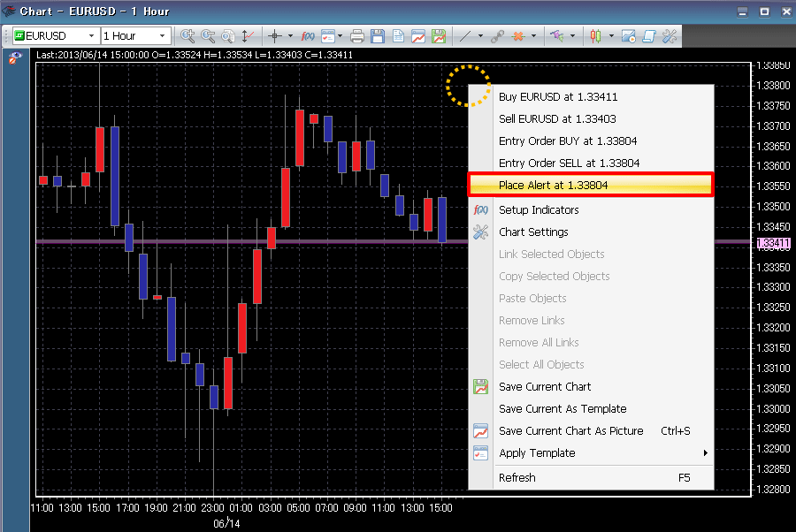Viewport: 796px width, 532px height.
Task: Click the 05:00 time axis label
Action: tap(298, 507)
